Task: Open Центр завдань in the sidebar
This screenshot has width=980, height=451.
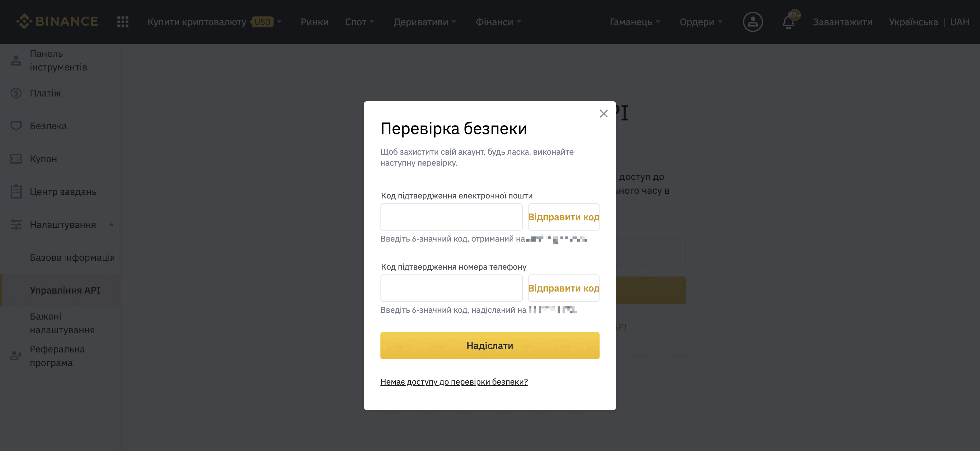Action: pos(63,192)
